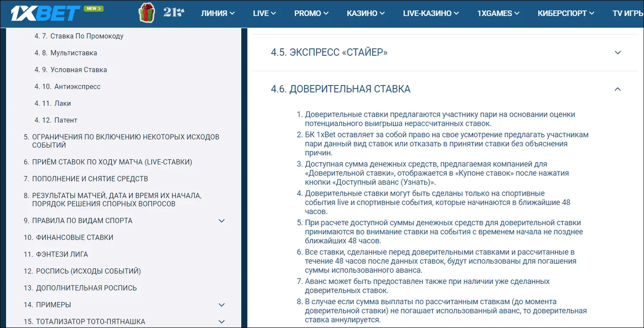Open the 1XGAMES menu
This screenshot has width=644, height=328.
[498, 13]
